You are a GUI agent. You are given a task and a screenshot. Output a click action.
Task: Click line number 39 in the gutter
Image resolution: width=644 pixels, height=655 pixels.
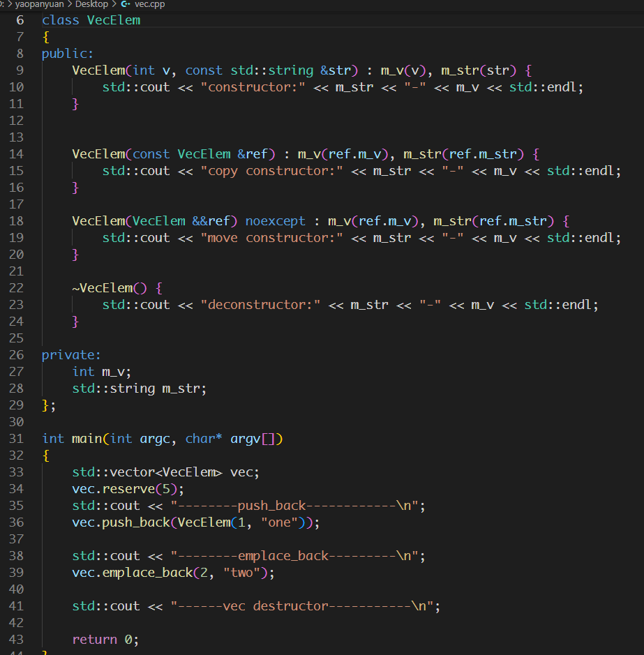pos(16,572)
